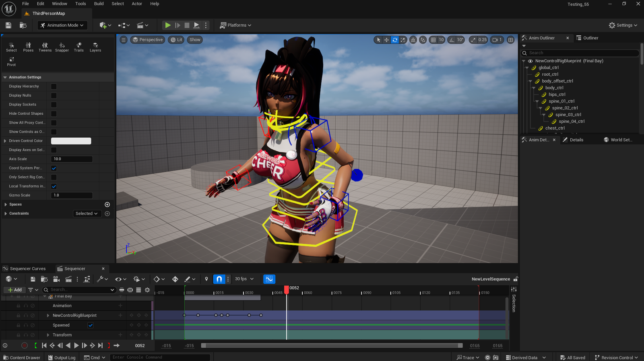Toggle Sequencer snapping magnet icon
Viewport: 644px width, 361px height.
219,279
